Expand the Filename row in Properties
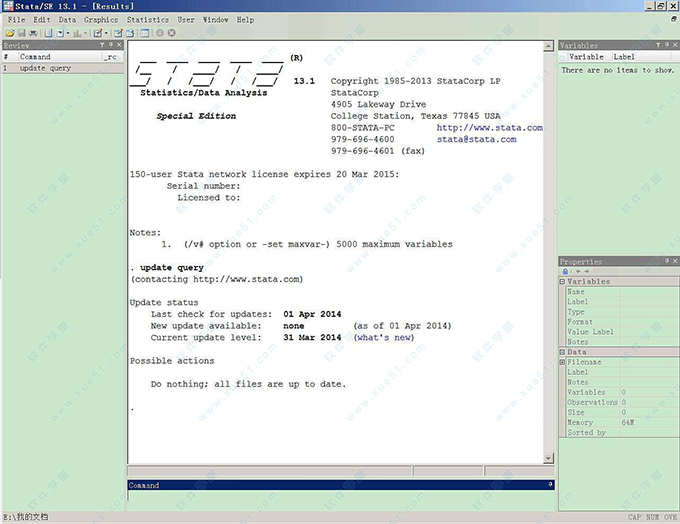The height and width of the screenshot is (524, 680). tap(562, 362)
